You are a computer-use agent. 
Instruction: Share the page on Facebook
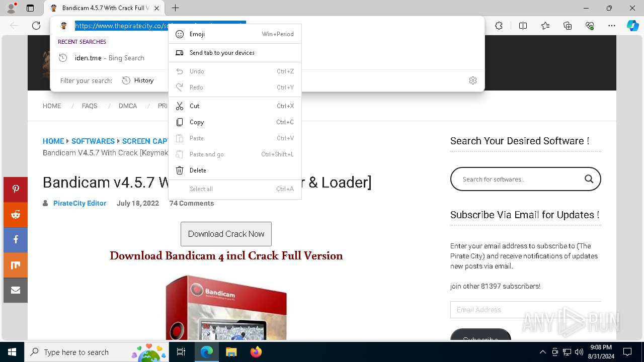pos(16,240)
